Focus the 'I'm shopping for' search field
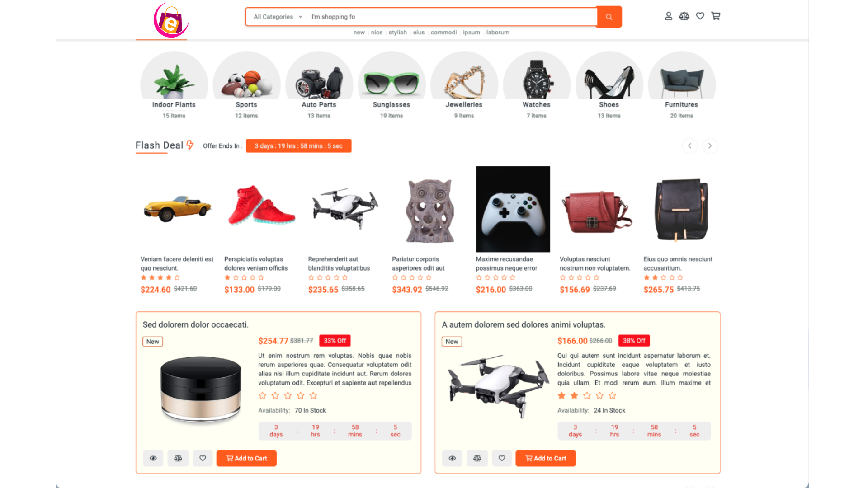This screenshot has height=488, width=868. 452,17
